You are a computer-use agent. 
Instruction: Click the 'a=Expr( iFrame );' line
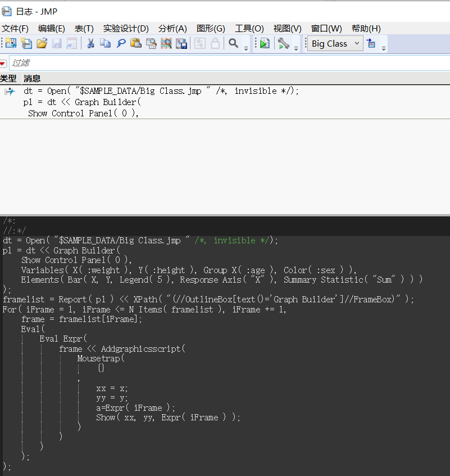coord(135,407)
